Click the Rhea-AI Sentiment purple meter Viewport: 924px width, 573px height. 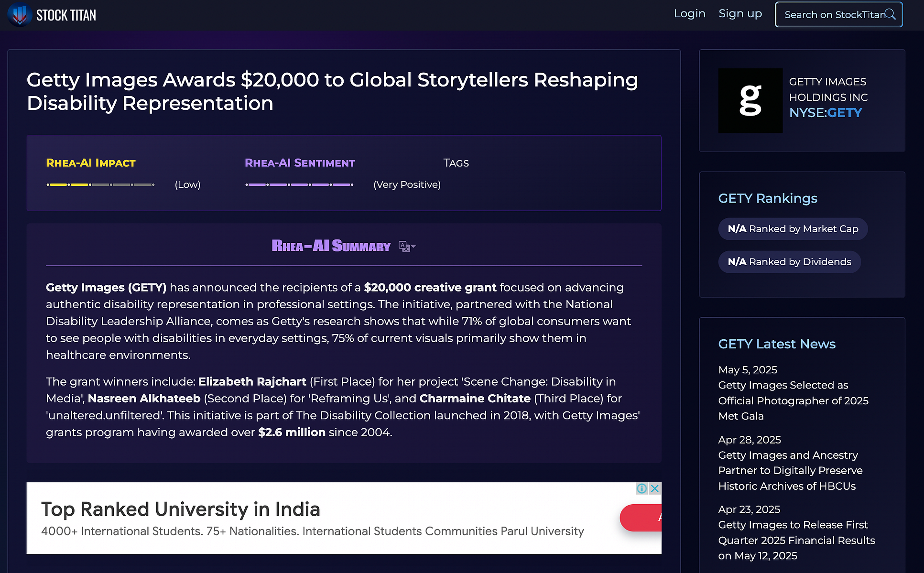pos(299,184)
